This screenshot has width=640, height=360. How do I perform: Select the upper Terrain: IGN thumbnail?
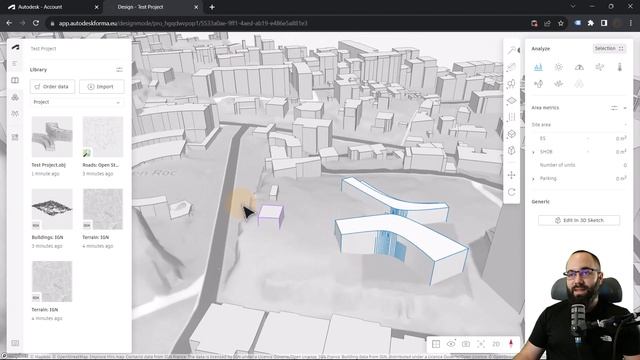click(x=103, y=209)
